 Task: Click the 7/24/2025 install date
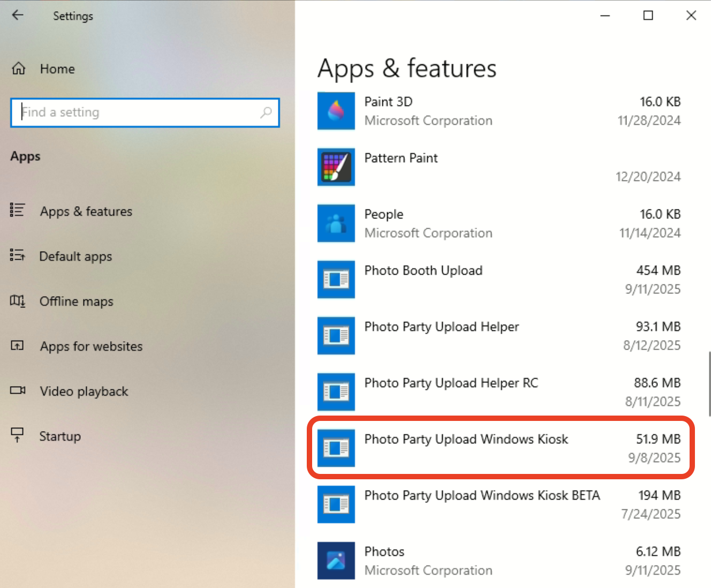(x=651, y=514)
